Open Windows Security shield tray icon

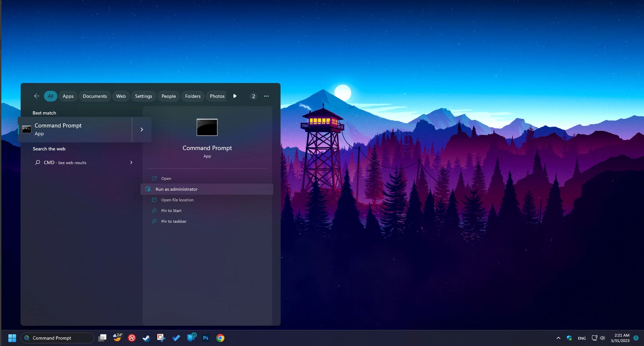click(569, 338)
